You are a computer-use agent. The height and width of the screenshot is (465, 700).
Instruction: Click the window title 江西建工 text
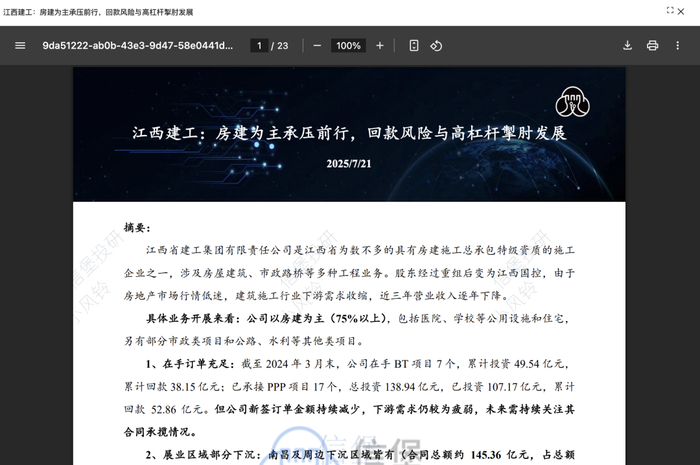98,12
